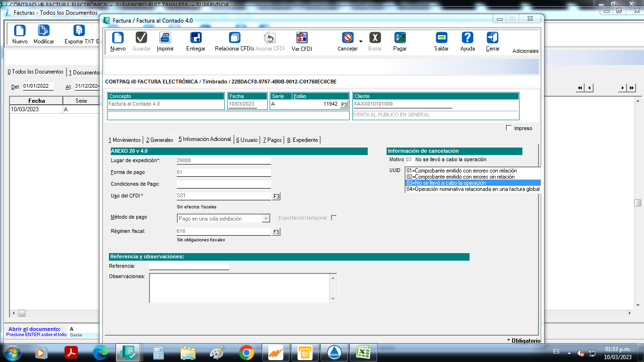Choose 02=Comprobante emitido con errores sin relación
Screen dimensions: 644x362
pyautogui.click(x=473, y=177)
